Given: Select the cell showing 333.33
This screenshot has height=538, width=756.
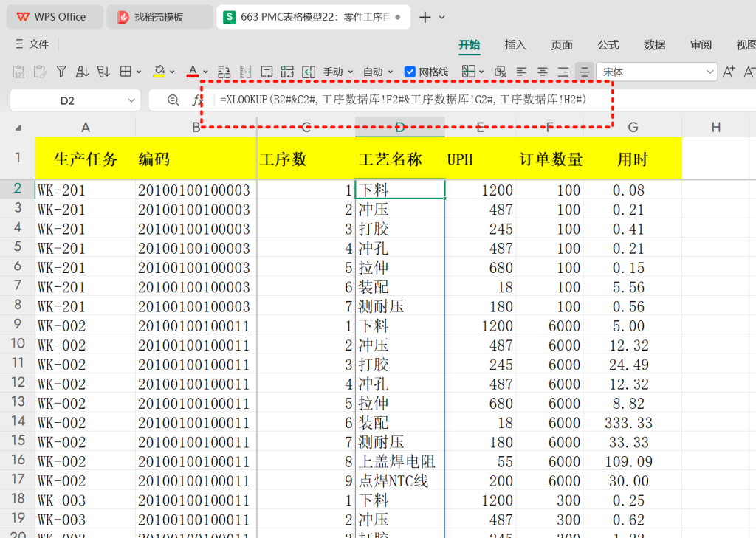Looking at the screenshot, I should [x=633, y=423].
